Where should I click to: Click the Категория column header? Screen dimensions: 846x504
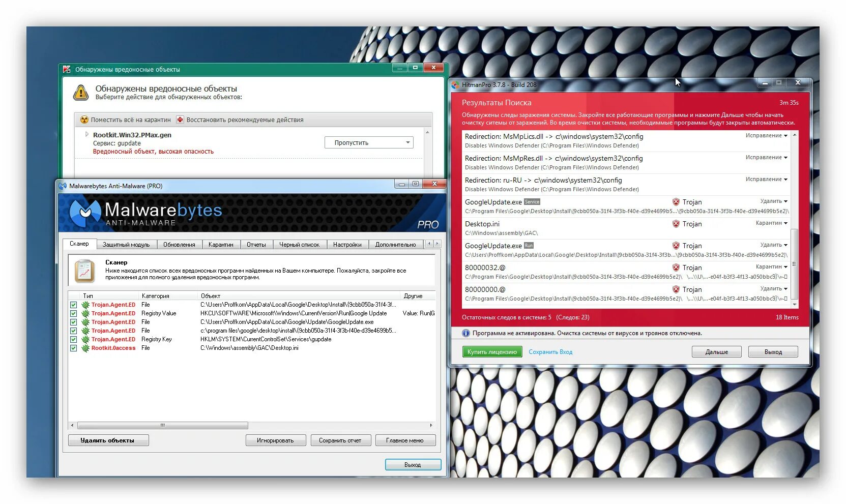(168, 296)
